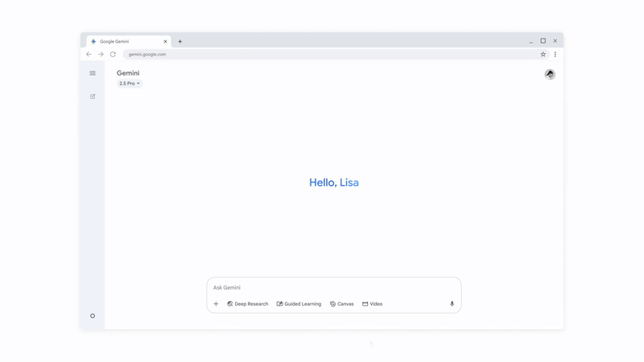Screen dimensions: 644x362
Task: Open the user profile avatar
Action: coord(550,74)
